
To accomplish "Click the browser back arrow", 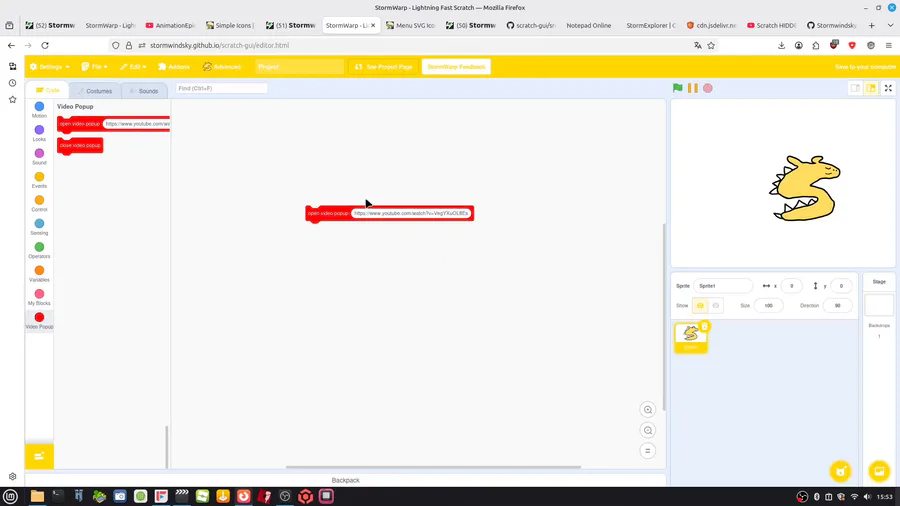I will (11, 45).
